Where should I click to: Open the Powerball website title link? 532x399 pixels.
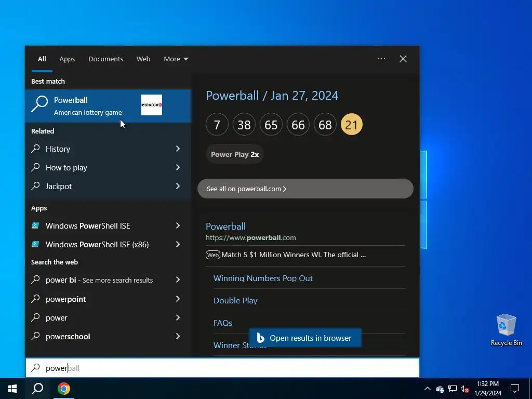[x=225, y=227]
